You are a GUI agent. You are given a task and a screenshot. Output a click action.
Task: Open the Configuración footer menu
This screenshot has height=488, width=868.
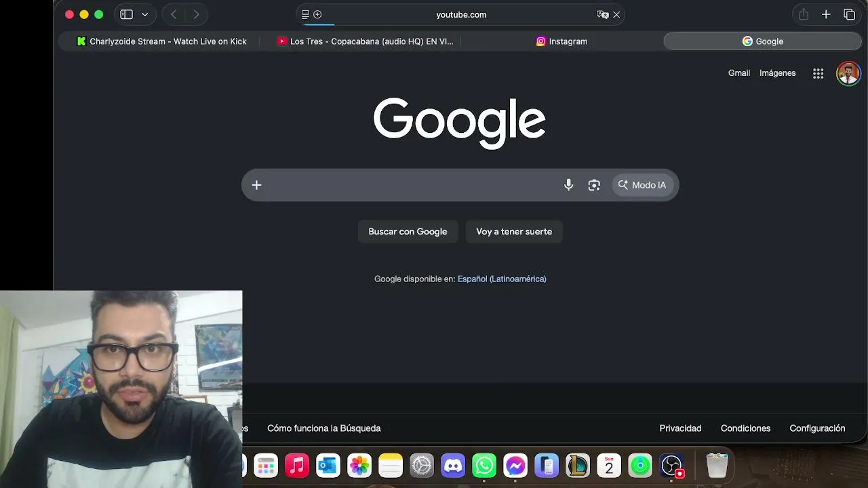[x=817, y=428]
